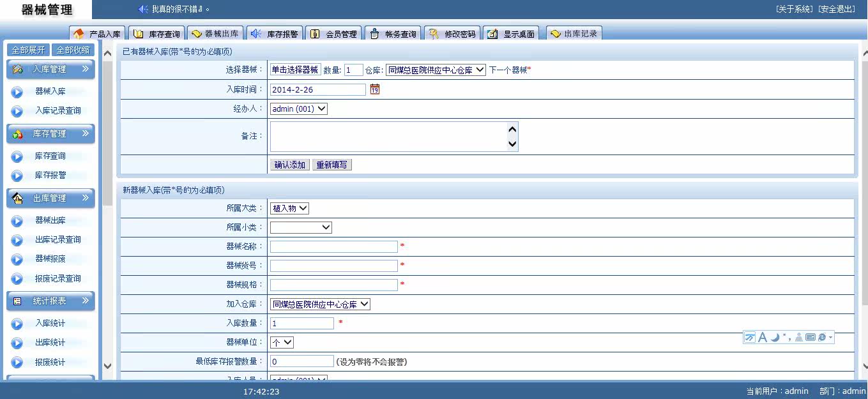Click the 器械规格 input field
This screenshot has width=868, height=399.
coord(334,285)
